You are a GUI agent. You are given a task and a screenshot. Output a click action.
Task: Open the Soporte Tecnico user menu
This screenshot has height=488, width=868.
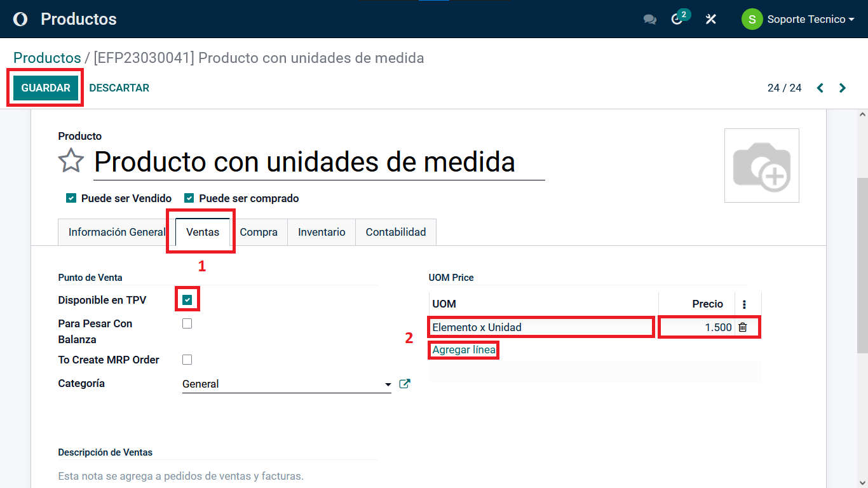tap(798, 19)
